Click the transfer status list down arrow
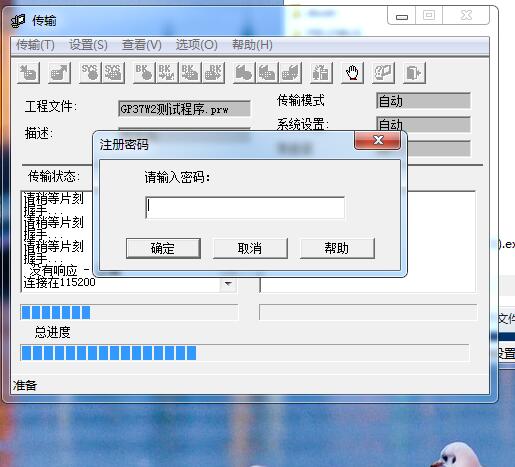Viewport: 515px width, 467px height. (228, 284)
